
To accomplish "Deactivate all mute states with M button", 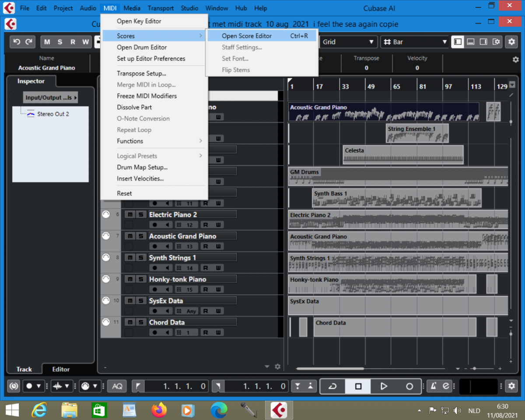I will click(47, 42).
